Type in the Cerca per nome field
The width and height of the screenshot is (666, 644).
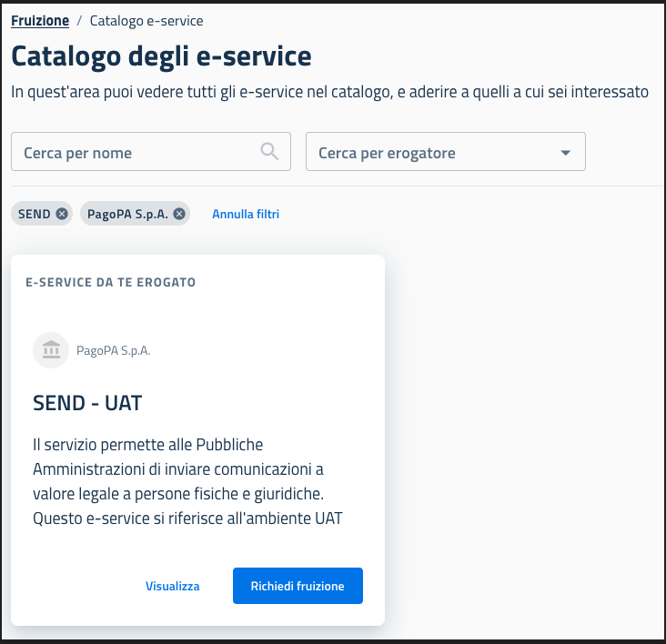136,153
